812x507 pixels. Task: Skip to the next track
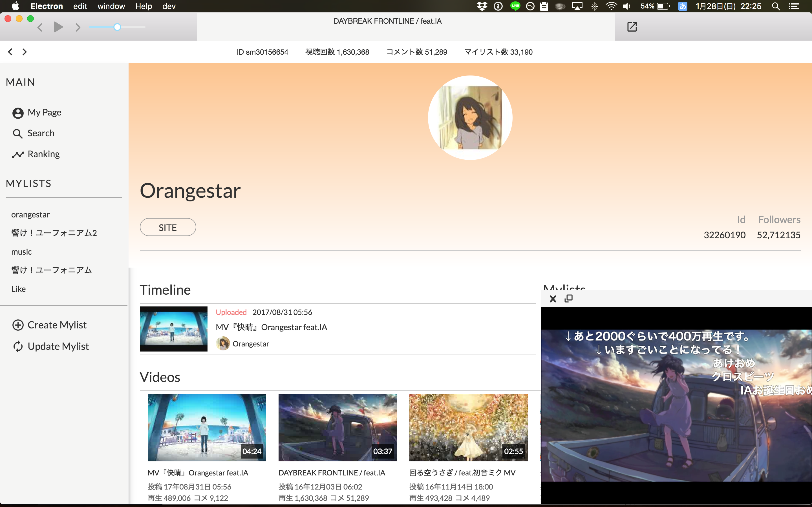click(x=78, y=27)
